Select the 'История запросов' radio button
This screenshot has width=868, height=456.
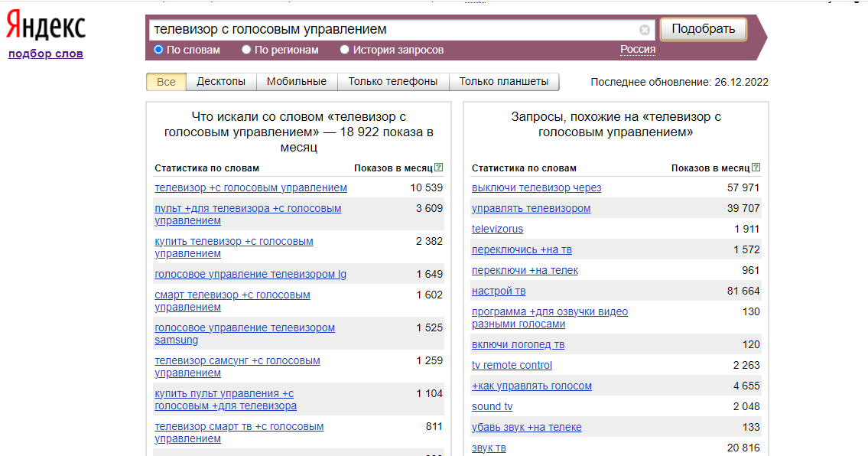pyautogui.click(x=344, y=50)
